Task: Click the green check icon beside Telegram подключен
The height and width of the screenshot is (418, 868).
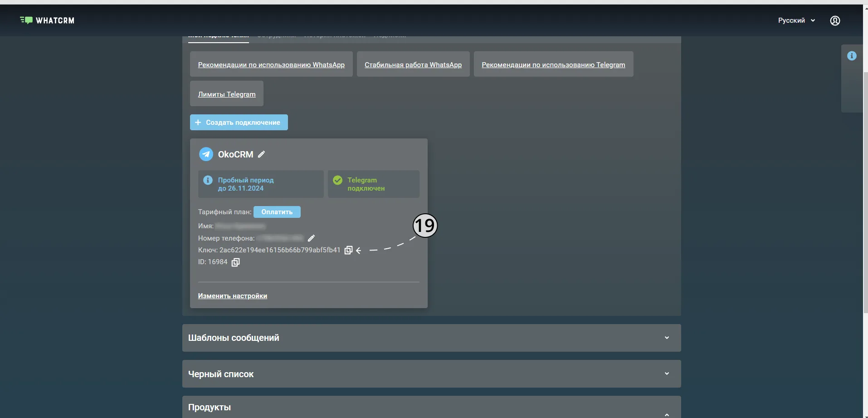Action: click(x=337, y=180)
